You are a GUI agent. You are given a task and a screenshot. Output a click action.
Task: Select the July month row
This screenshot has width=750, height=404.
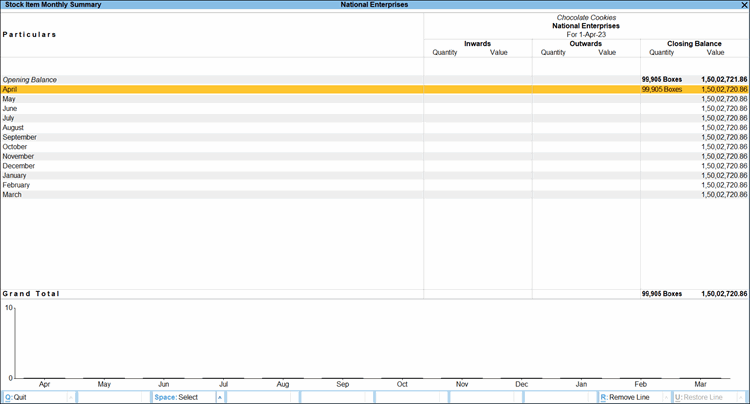point(375,118)
